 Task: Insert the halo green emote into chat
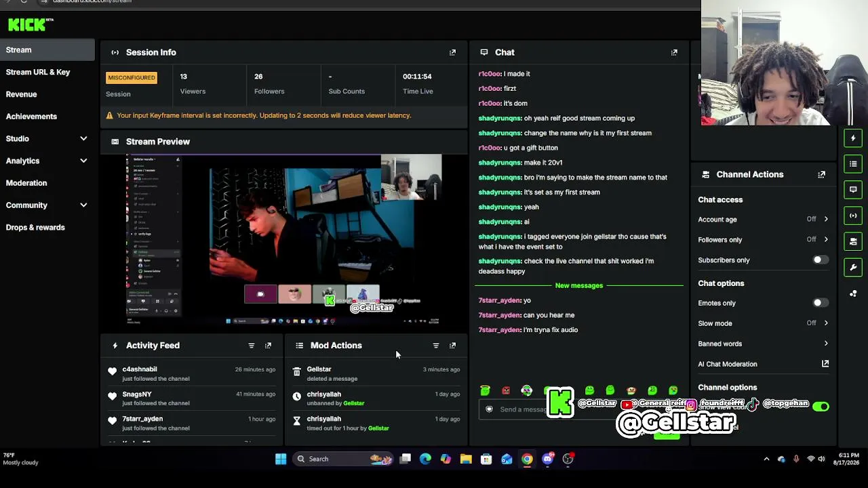point(485,390)
